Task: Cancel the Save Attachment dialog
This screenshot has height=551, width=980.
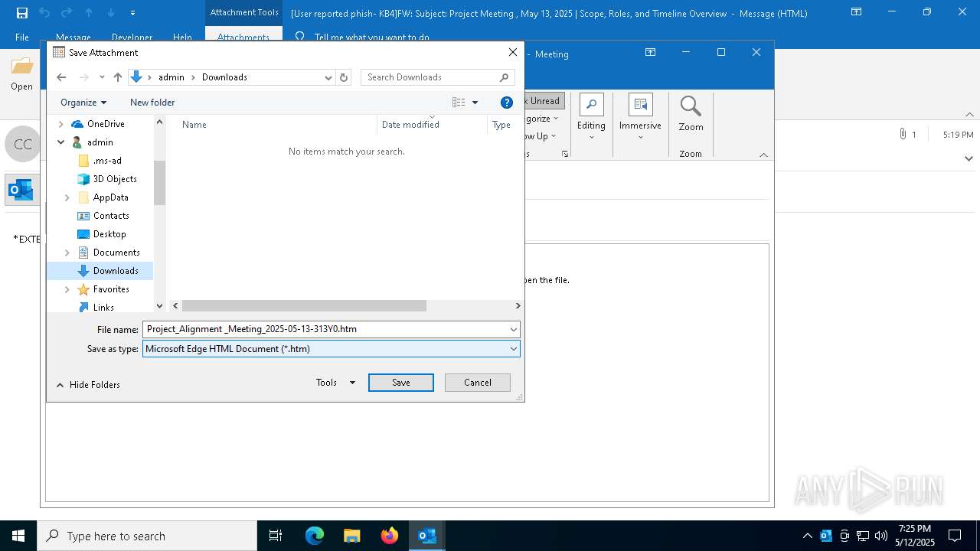Action: (x=478, y=383)
